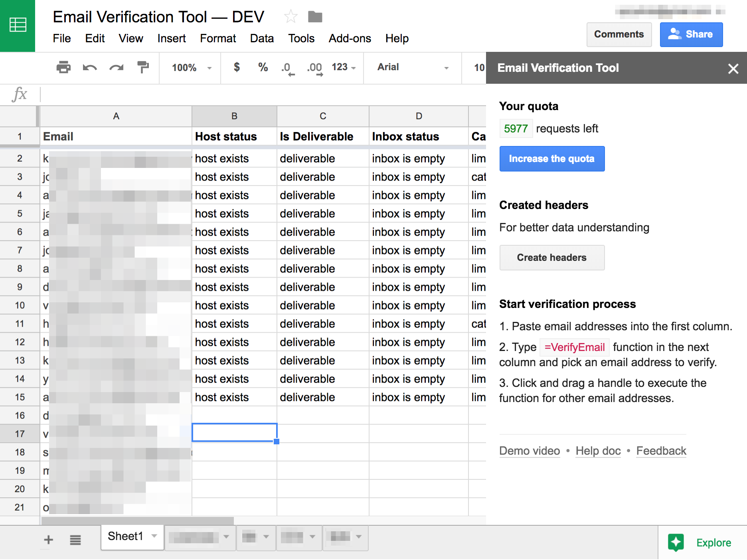Open the View menu
Image resolution: width=747 pixels, height=560 pixels.
click(x=131, y=38)
